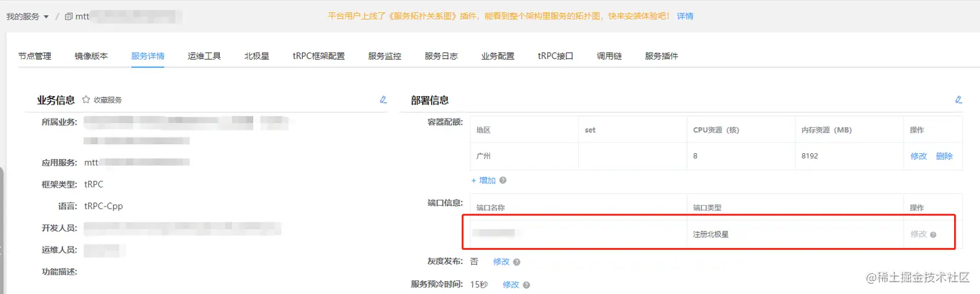Click 修改 in the 广州 container row
The image size is (980, 294).
pyautogui.click(x=919, y=156)
